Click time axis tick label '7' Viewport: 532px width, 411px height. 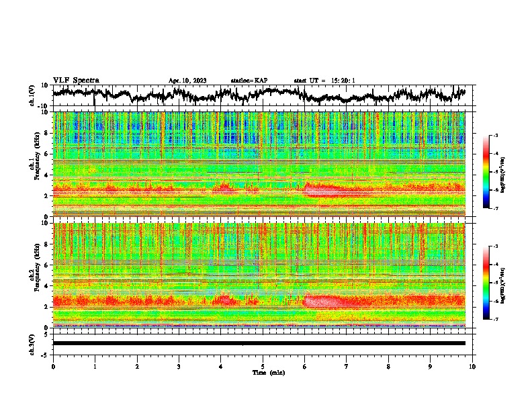[347, 367]
